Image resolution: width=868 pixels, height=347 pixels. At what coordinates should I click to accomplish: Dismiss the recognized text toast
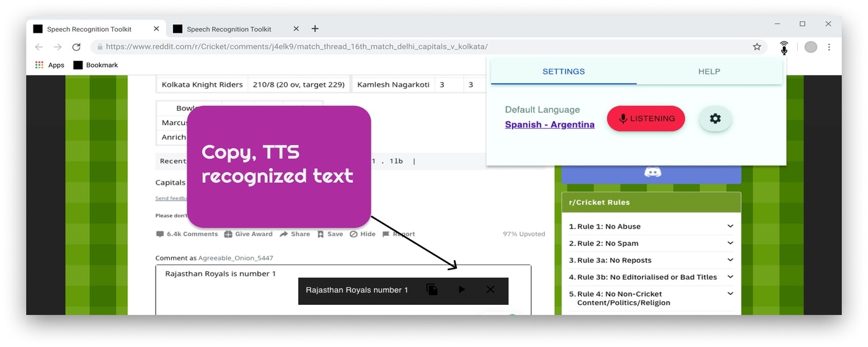click(490, 289)
